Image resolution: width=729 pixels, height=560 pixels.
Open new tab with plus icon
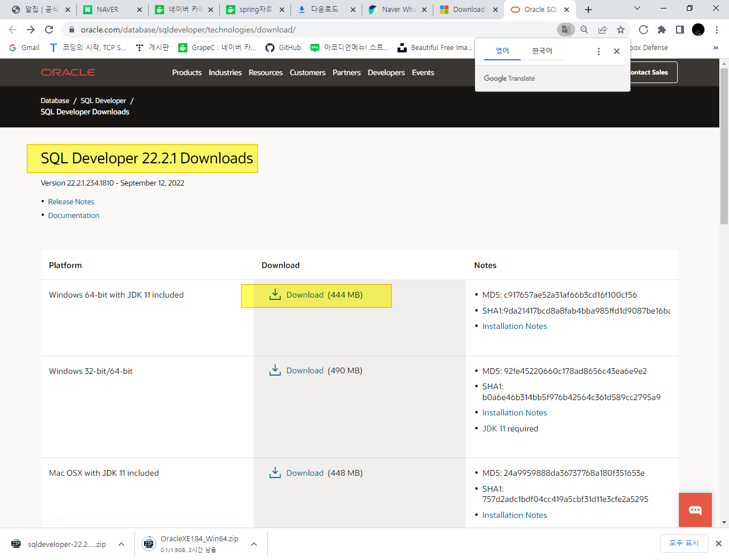click(x=588, y=10)
